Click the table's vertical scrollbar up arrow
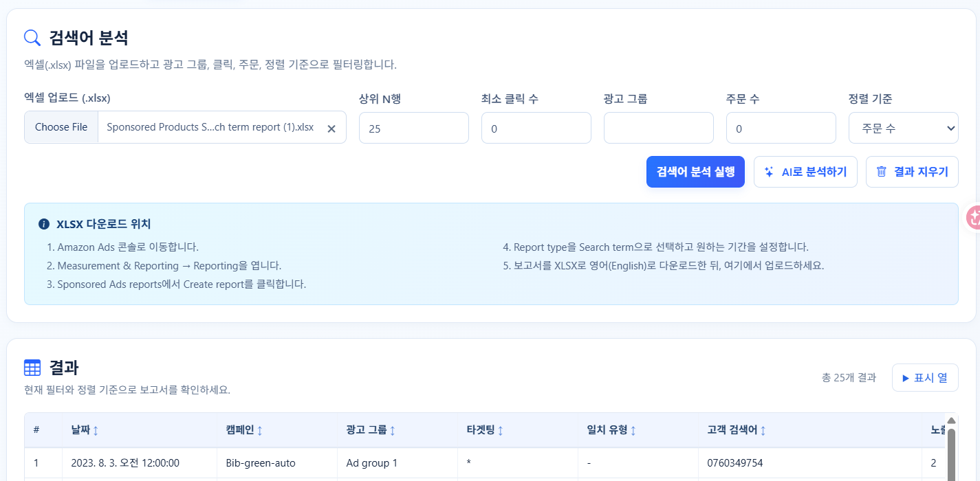This screenshot has width=980, height=481. click(x=952, y=421)
